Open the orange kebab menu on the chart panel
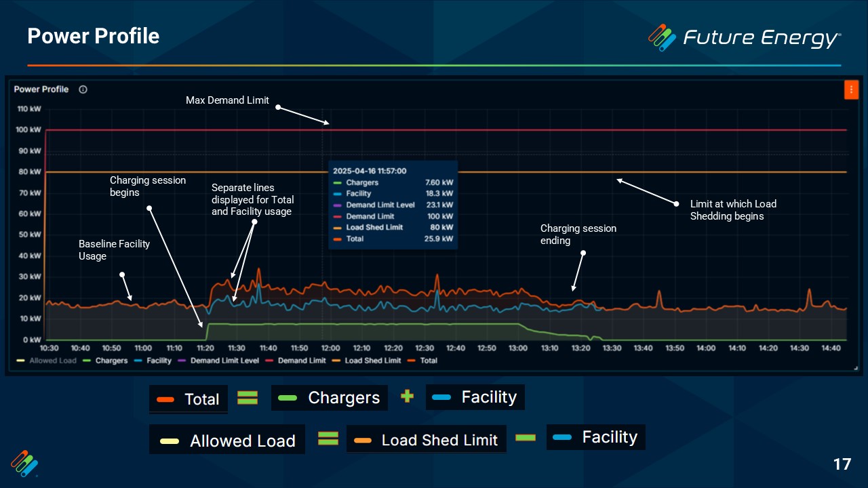Image resolution: width=868 pixels, height=488 pixels. pos(851,89)
